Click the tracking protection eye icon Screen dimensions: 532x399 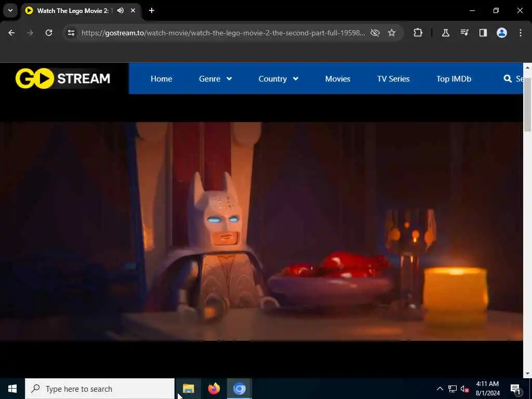coord(375,33)
